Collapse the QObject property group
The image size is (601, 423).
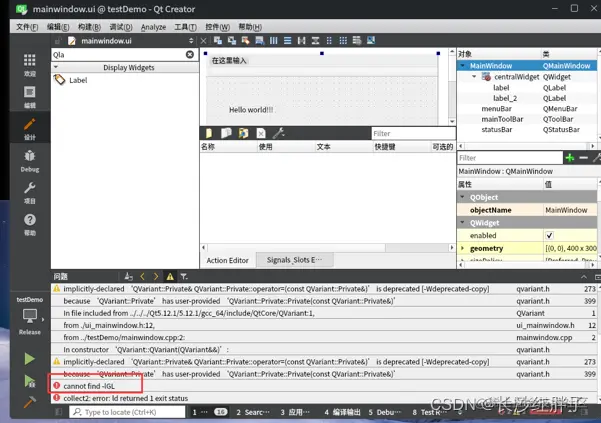[463, 197]
